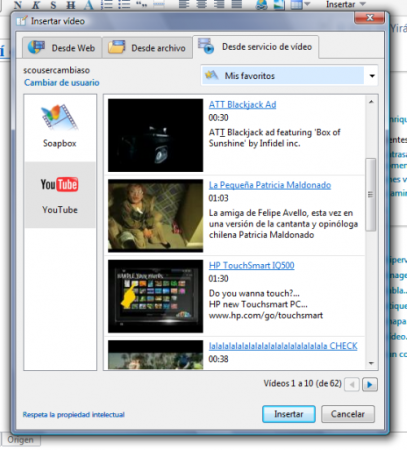Align text right in editor toolbar

coord(219,4)
